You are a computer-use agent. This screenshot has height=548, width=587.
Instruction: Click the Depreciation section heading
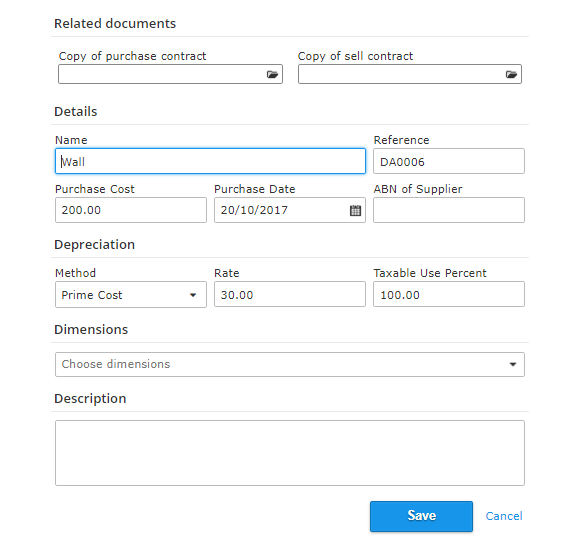pyautogui.click(x=94, y=245)
